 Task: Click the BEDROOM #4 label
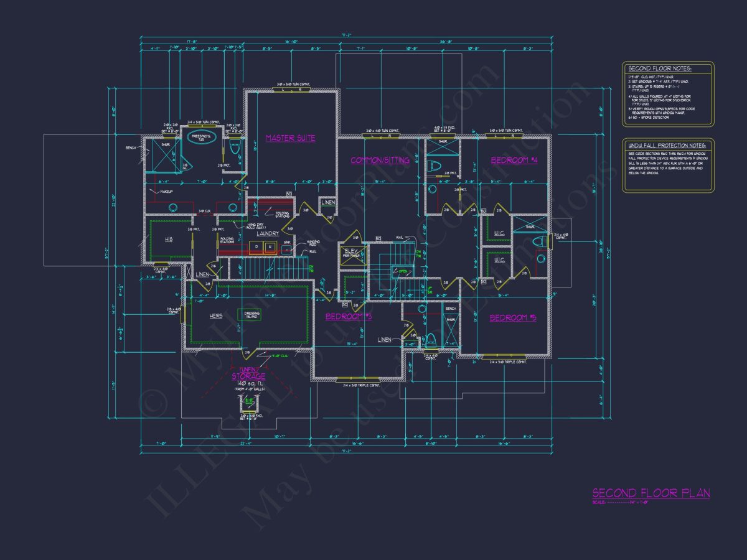coord(514,161)
